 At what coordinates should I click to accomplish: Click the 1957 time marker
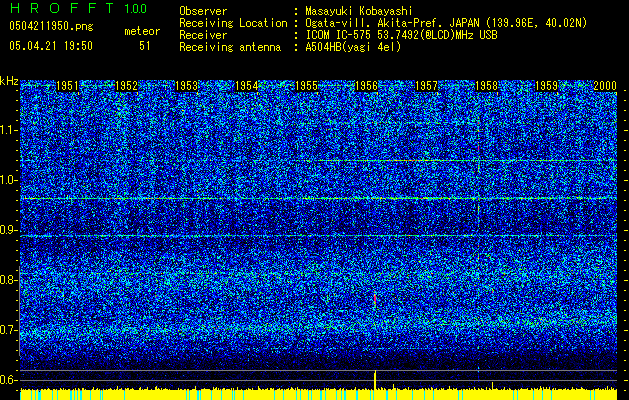pyautogui.click(x=426, y=86)
